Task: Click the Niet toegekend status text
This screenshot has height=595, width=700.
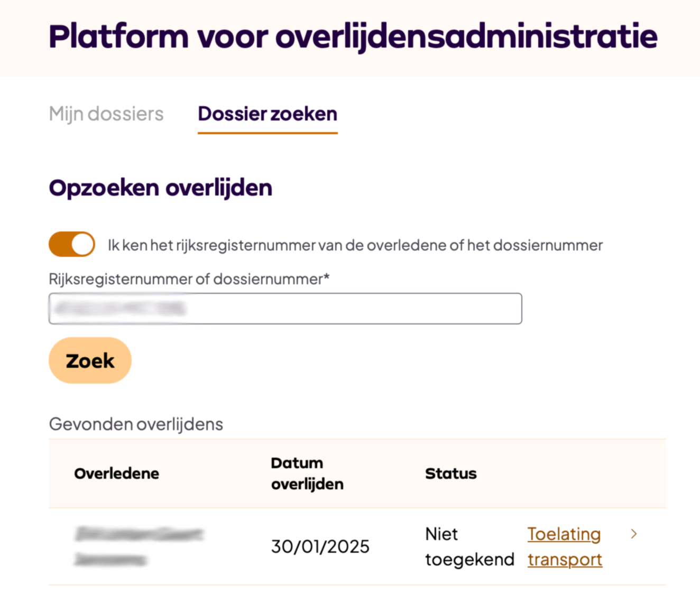Action: click(x=469, y=546)
